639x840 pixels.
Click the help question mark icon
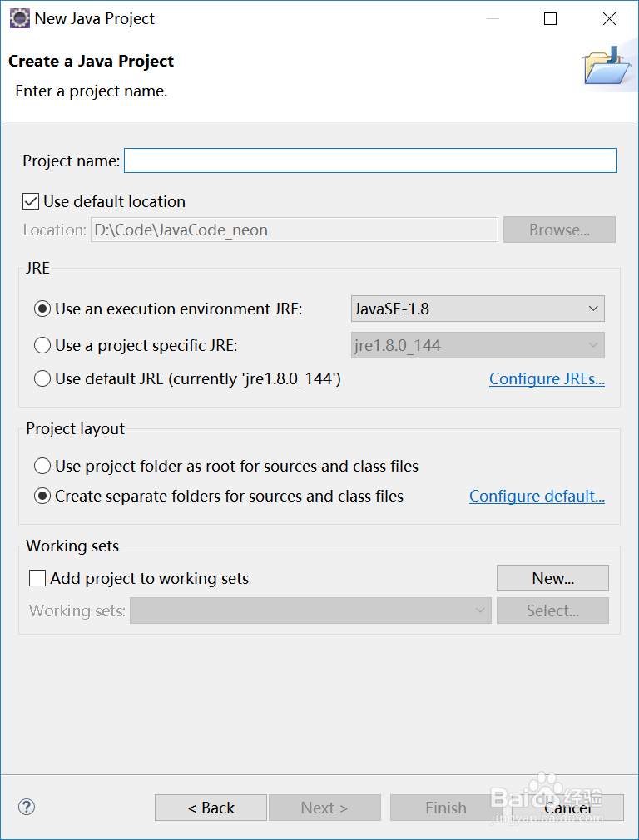[27, 807]
